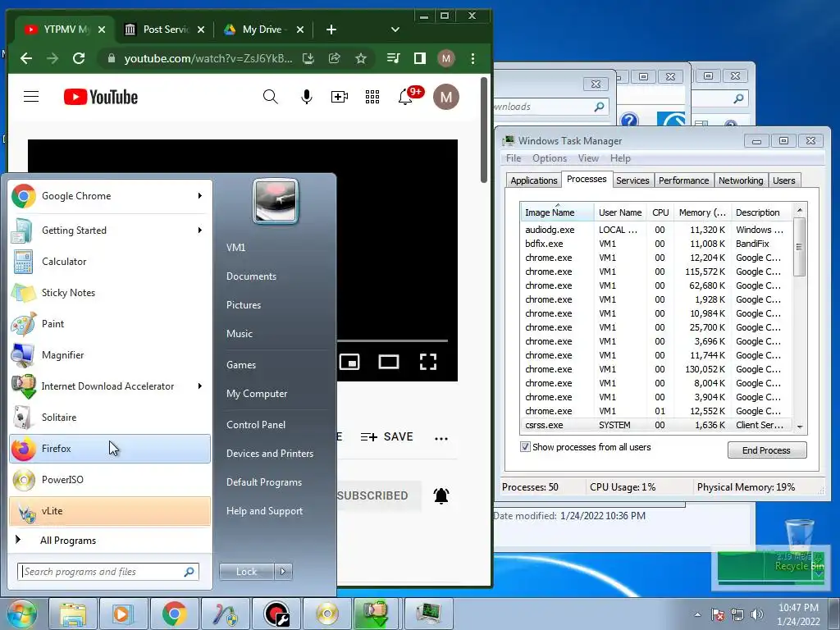The height and width of the screenshot is (630, 840).
Task: Click video progress bar
Action: [391, 340]
